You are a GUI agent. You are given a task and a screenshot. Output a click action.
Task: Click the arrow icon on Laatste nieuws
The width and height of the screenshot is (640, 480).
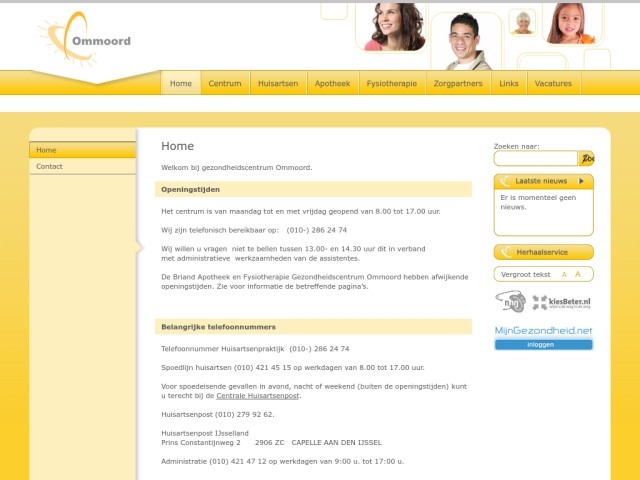(x=583, y=181)
